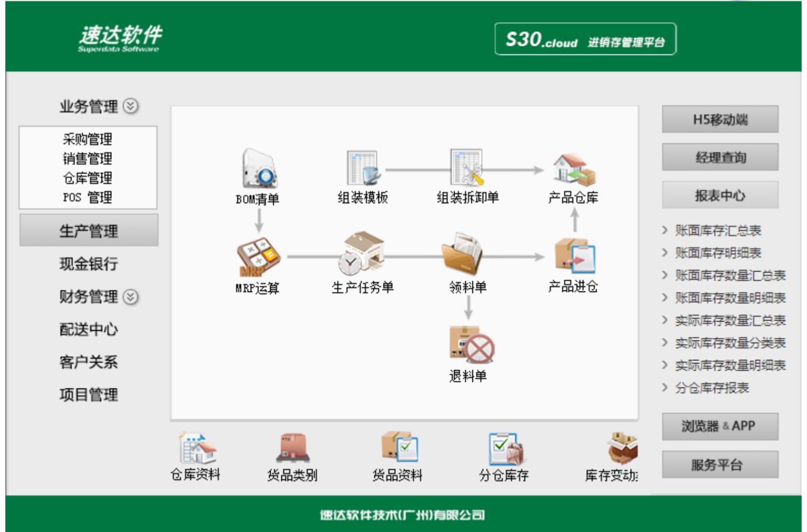This screenshot has width=807, height=532.
Task: Expand the 账面库存汇总表 chevron
Action: pyautogui.click(x=665, y=230)
